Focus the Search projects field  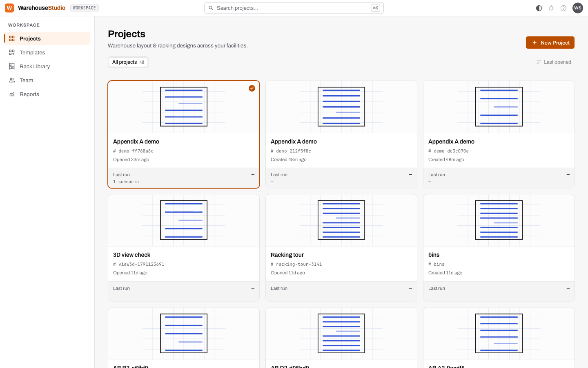pos(294,8)
